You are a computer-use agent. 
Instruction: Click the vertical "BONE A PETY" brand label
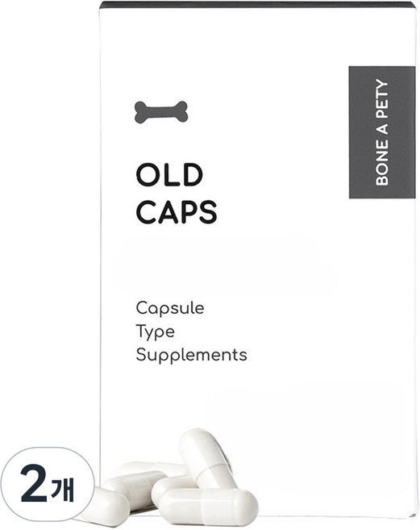tap(382, 132)
